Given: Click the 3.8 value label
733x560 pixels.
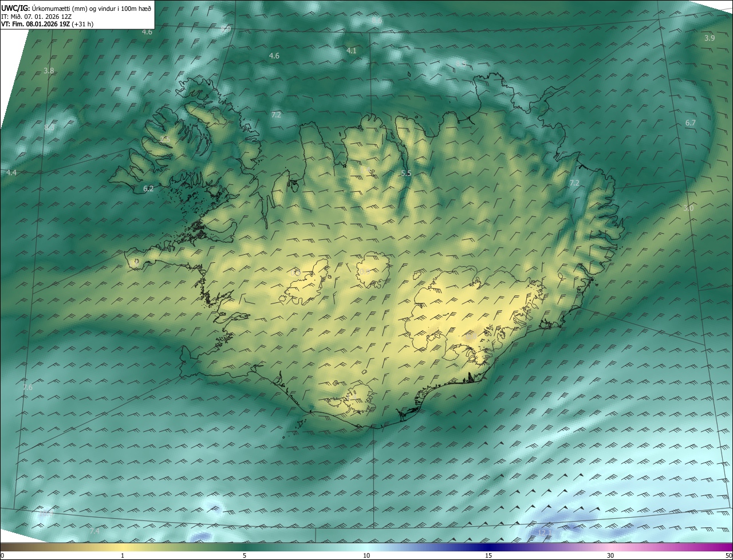Looking at the screenshot, I should pos(49,70).
